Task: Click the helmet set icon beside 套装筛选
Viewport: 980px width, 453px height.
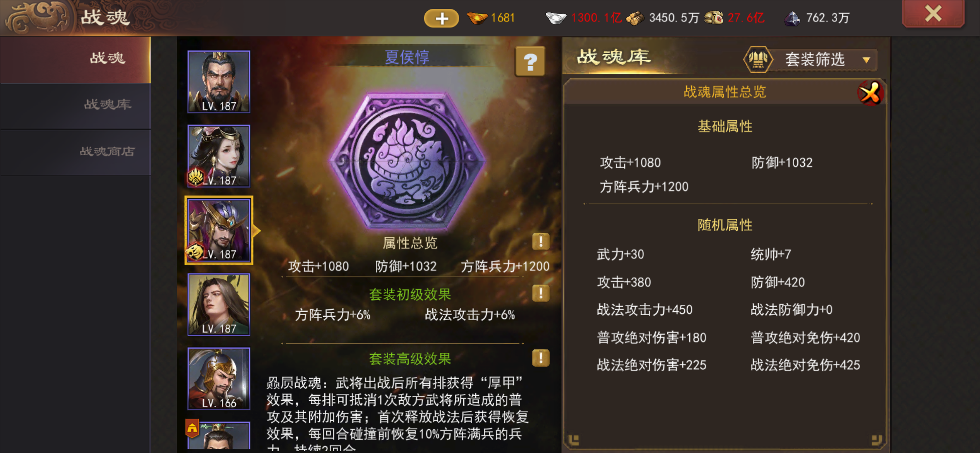Action: point(758,59)
